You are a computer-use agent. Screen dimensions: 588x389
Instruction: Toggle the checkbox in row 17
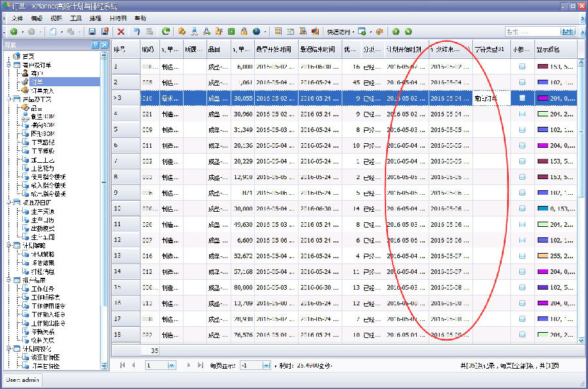tap(522, 319)
